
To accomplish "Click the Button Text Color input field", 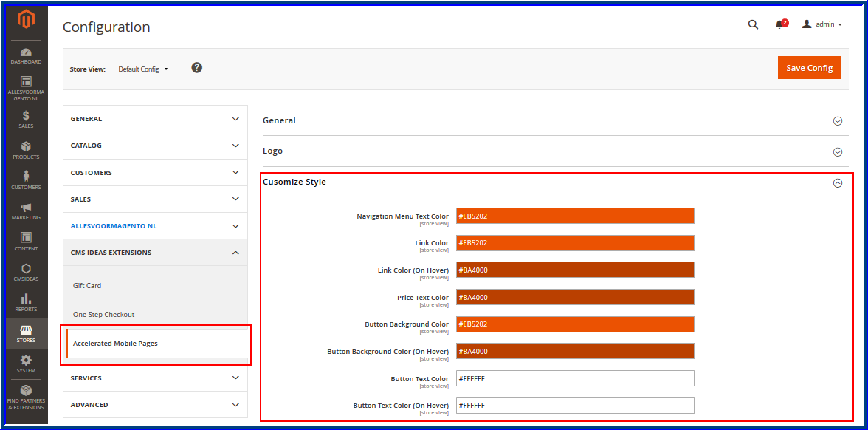I will pos(574,378).
